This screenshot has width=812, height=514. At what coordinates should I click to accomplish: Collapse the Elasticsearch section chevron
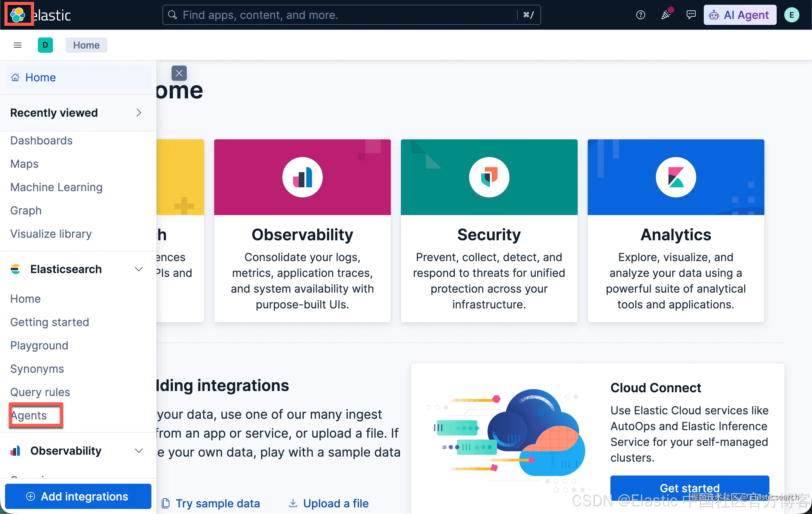click(138, 269)
